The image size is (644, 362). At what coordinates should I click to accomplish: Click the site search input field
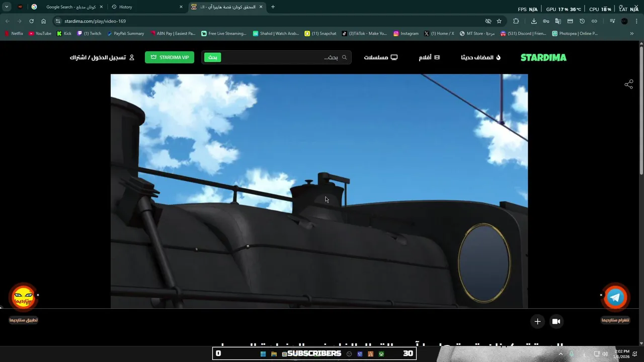coord(286,57)
